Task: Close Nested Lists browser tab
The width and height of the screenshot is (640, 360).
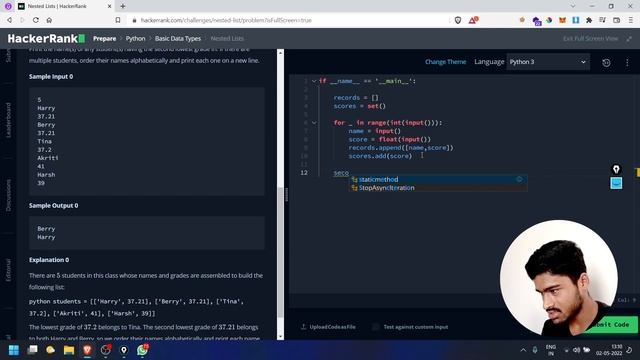Action: [x=109, y=6]
